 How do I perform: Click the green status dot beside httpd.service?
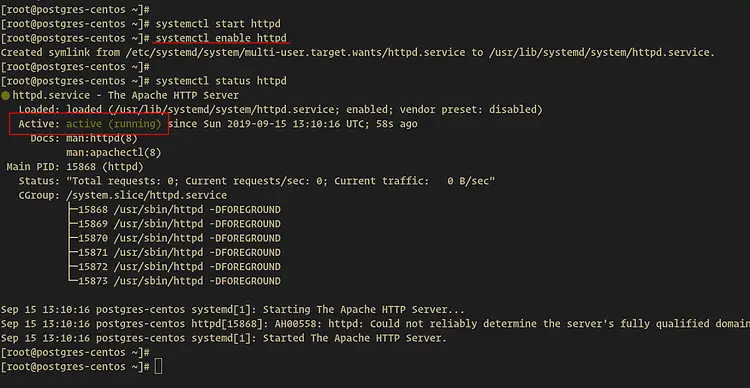click(5, 96)
